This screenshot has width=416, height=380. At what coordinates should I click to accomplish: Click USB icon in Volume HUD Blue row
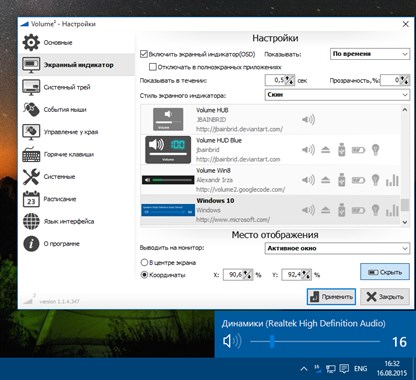[x=341, y=150]
